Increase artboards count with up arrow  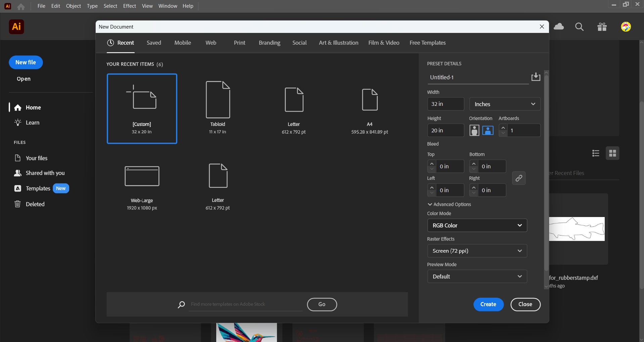click(x=503, y=128)
